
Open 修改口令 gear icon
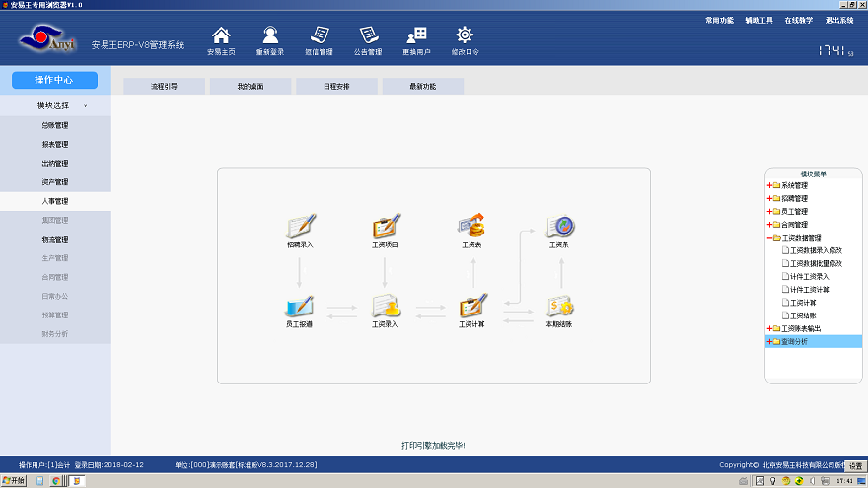(465, 35)
